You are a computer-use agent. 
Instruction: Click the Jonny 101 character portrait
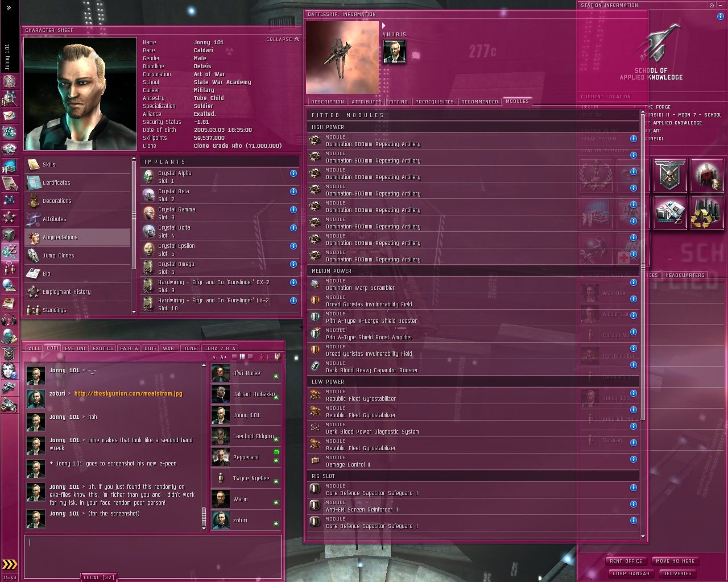pos(80,94)
